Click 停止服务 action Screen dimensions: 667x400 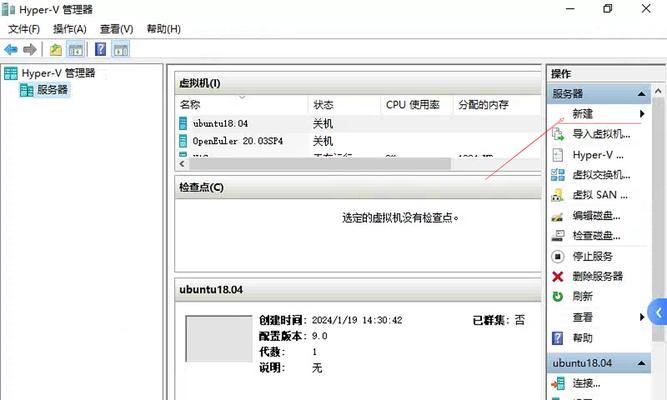[593, 257]
